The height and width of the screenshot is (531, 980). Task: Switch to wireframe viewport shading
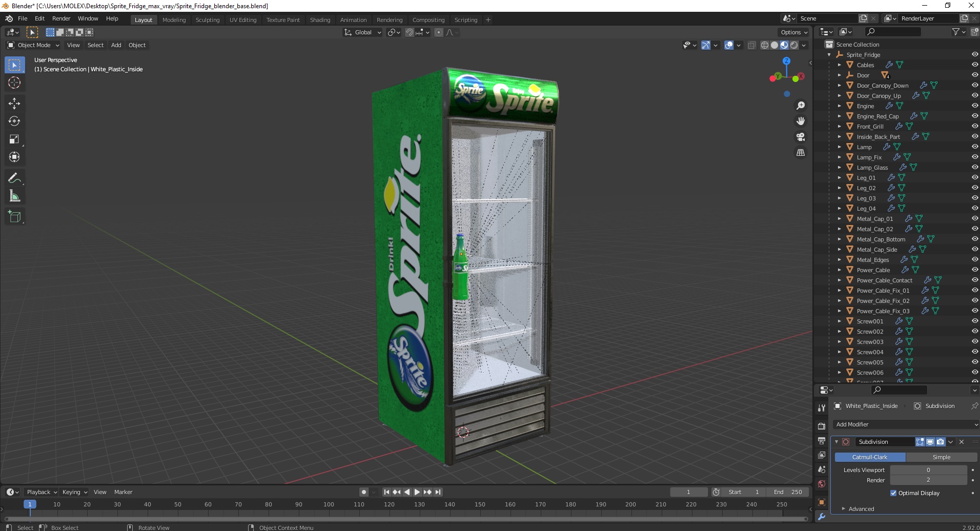[x=765, y=45]
